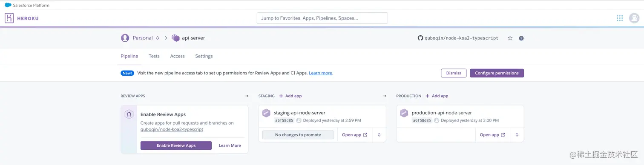Click the Personal account avatar icon
The image size is (644, 165).
125,38
